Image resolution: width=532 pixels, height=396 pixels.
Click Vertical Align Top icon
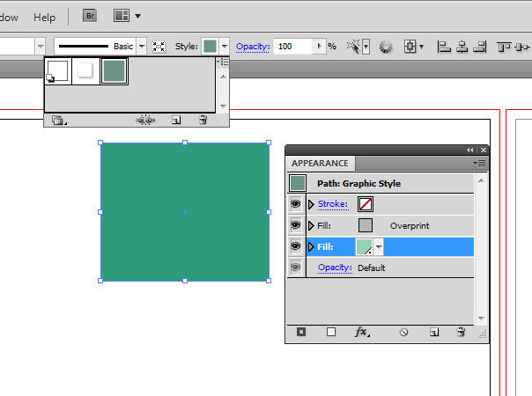pos(504,47)
